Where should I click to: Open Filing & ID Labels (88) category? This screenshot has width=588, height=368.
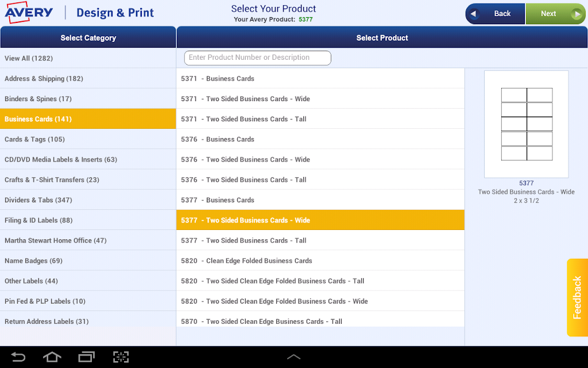[88, 220]
